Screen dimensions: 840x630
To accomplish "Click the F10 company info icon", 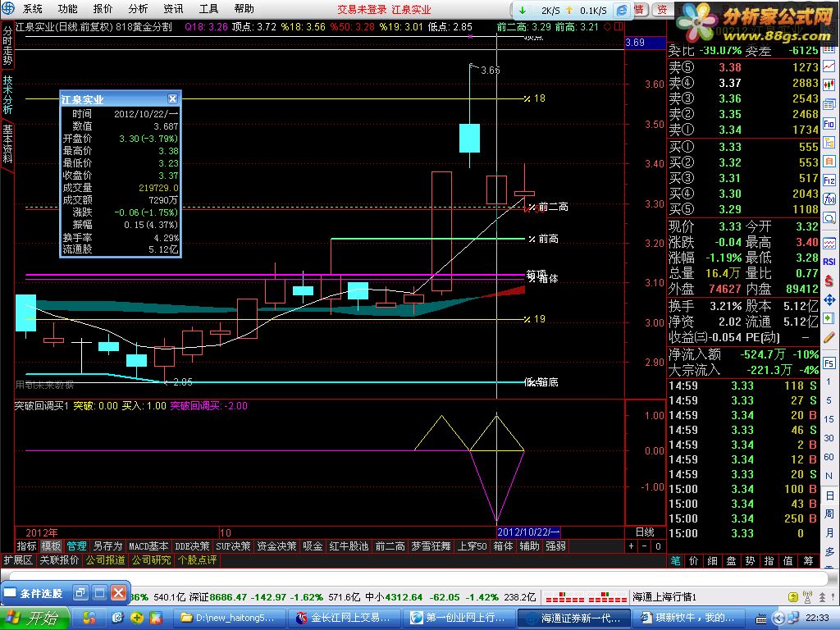I will pyautogui.click(x=829, y=124).
